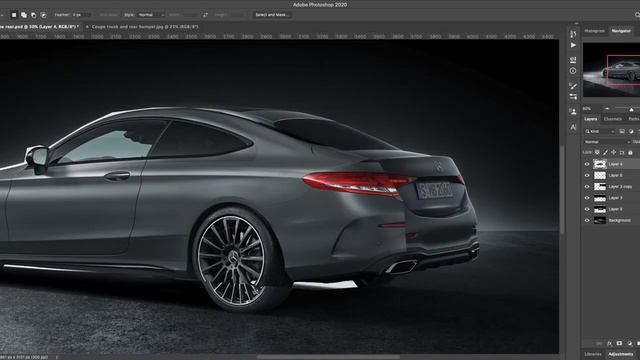
Task: Filter layers by adjustment layers icon
Action: [x=631, y=131]
